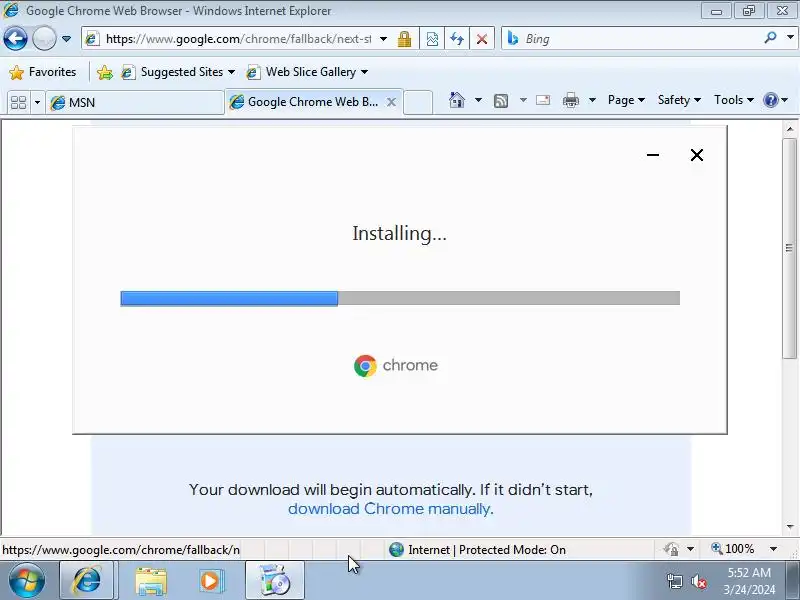Screen dimensions: 800x600
Task: Close the Google Chrome tab
Action: click(391, 102)
